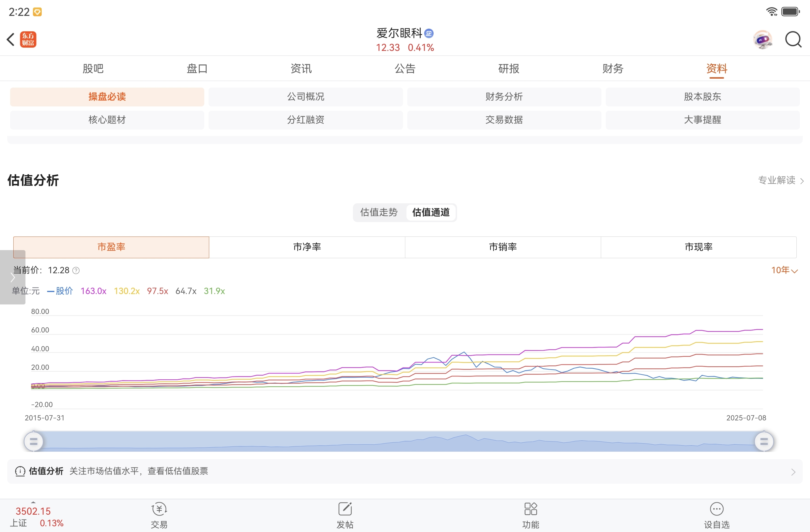Tap the 2025-07-08 end date label
Screen dimensions: 810x532
[746, 418]
